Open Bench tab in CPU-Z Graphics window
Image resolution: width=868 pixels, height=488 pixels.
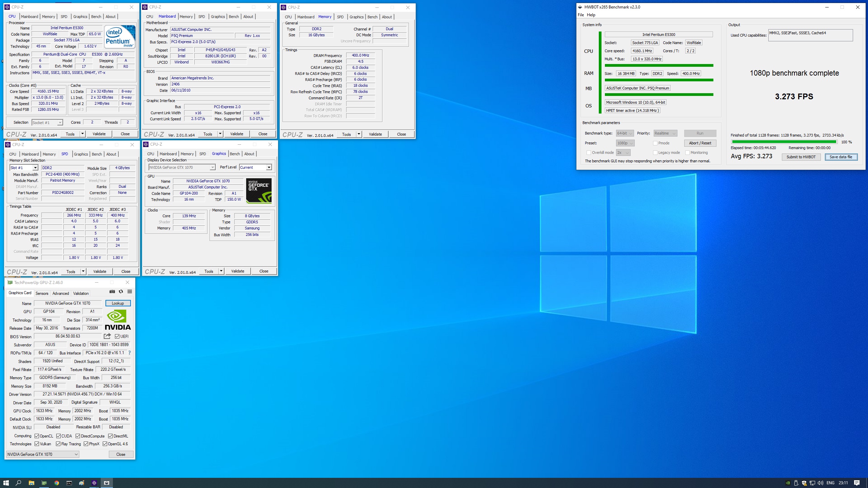pyautogui.click(x=235, y=154)
